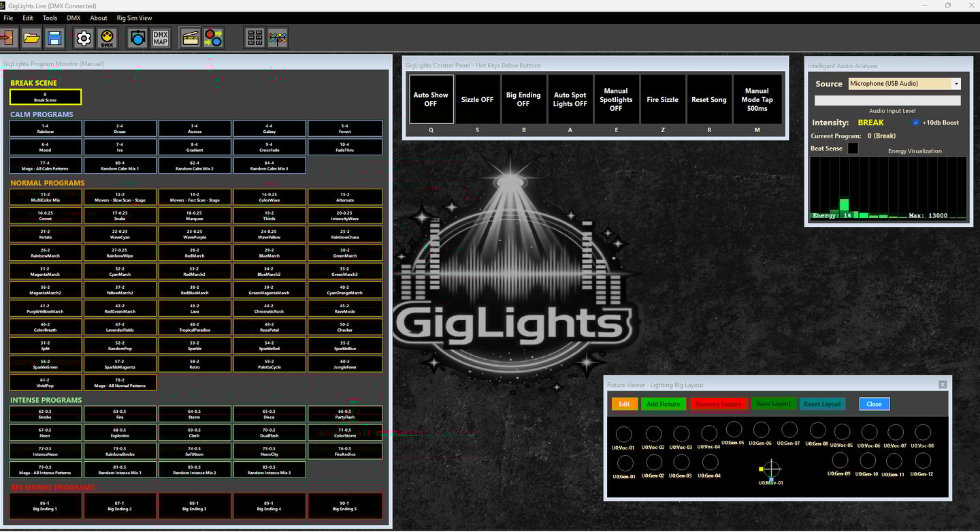
Task: Select fixture U0:Voc-04 in rig layout
Action: [x=709, y=434]
